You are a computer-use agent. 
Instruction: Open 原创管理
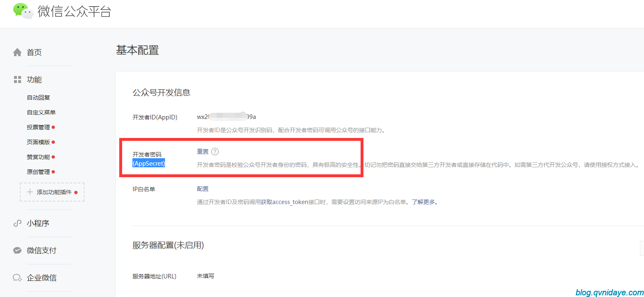pyautogui.click(x=38, y=172)
